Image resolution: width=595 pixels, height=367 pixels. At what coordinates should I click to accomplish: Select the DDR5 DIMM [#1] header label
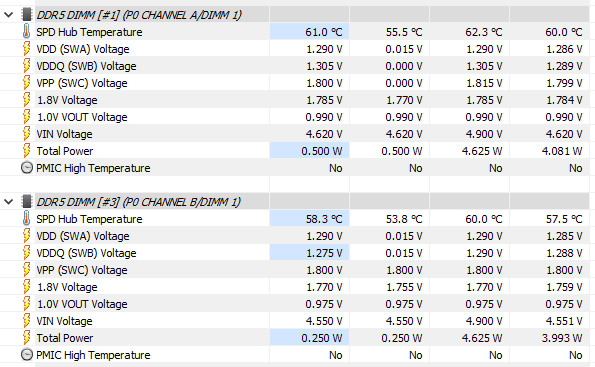(139, 15)
